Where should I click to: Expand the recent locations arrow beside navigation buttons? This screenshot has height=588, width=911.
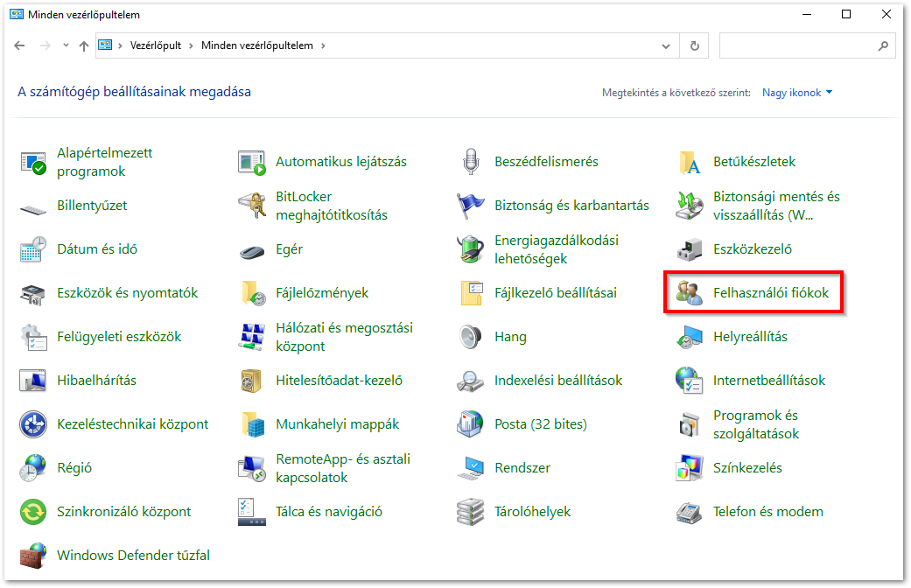(x=66, y=45)
